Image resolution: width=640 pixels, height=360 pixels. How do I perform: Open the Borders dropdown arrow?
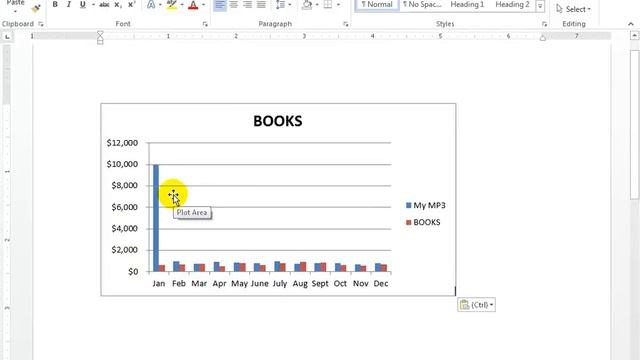click(x=338, y=5)
